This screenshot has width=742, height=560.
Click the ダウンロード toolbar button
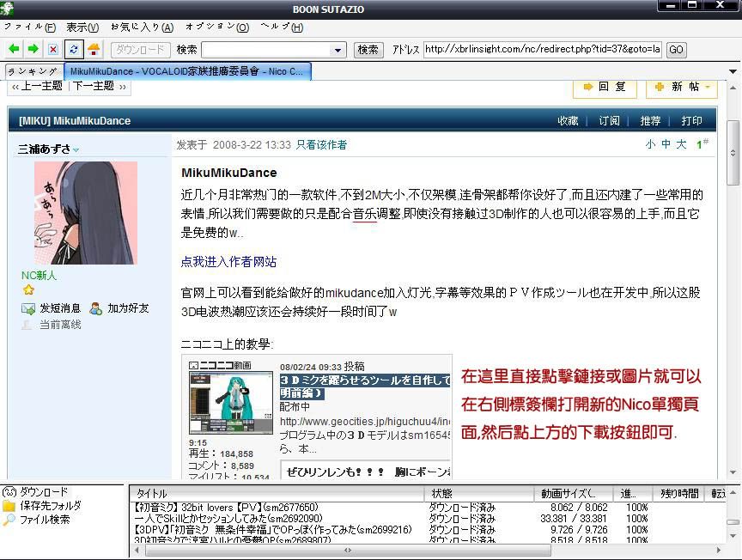pos(141,49)
